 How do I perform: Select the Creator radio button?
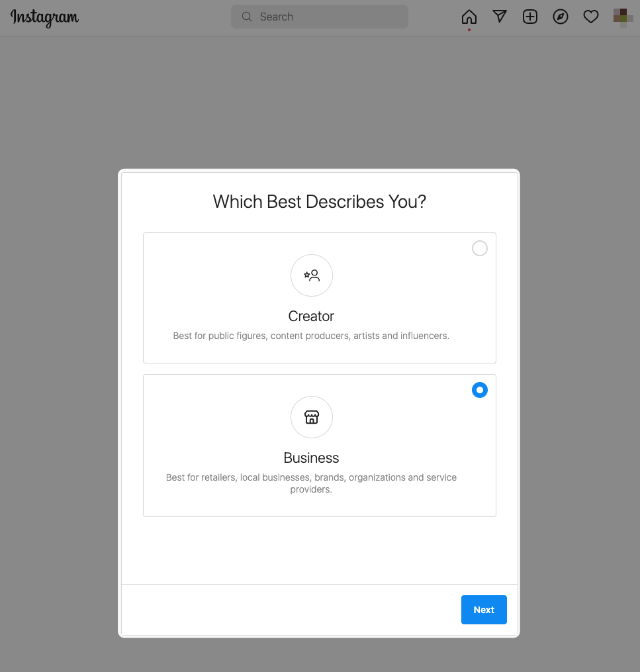(480, 248)
